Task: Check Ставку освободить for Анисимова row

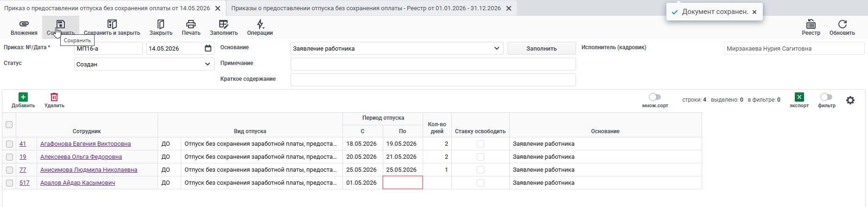Action: click(x=481, y=170)
